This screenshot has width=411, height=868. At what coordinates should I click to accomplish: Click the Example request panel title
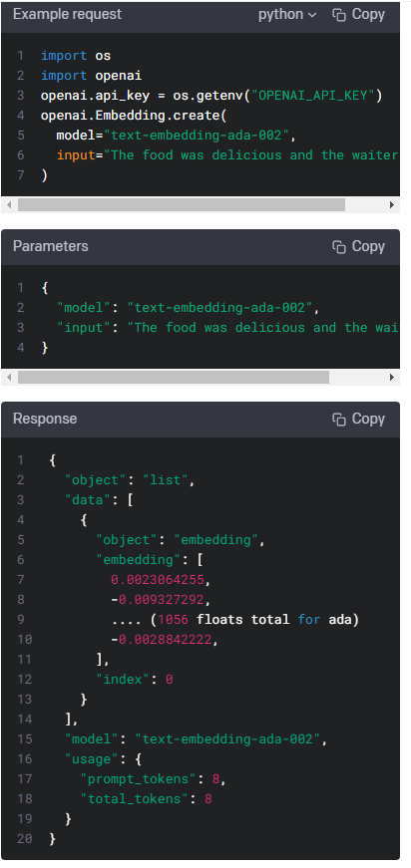pyautogui.click(x=67, y=14)
